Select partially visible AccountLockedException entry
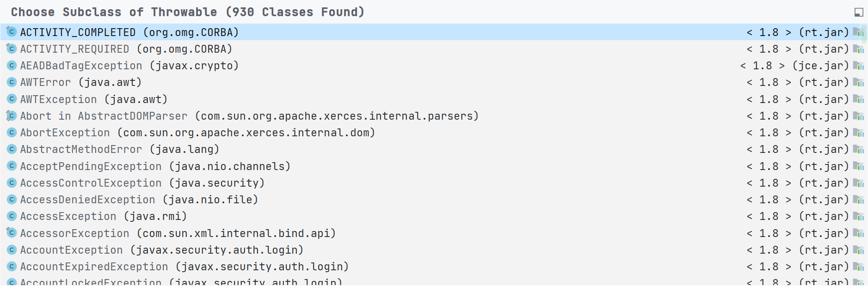Viewport: 868px width, 286px height. (434, 281)
